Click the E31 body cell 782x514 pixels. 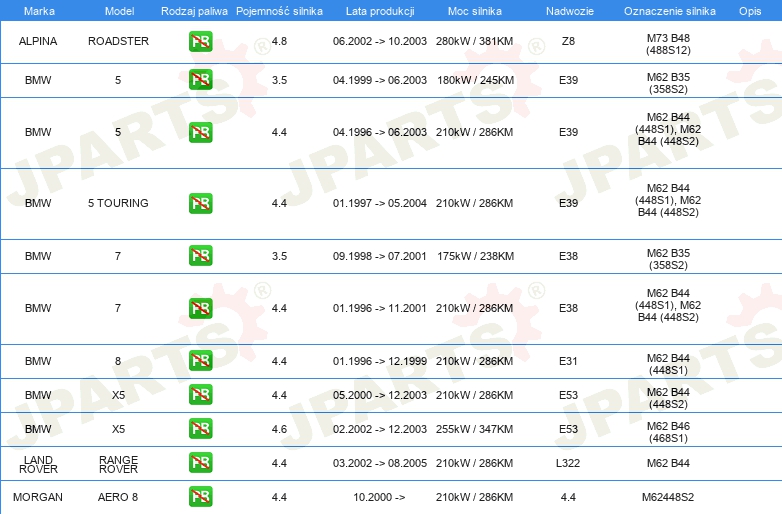[568, 361]
